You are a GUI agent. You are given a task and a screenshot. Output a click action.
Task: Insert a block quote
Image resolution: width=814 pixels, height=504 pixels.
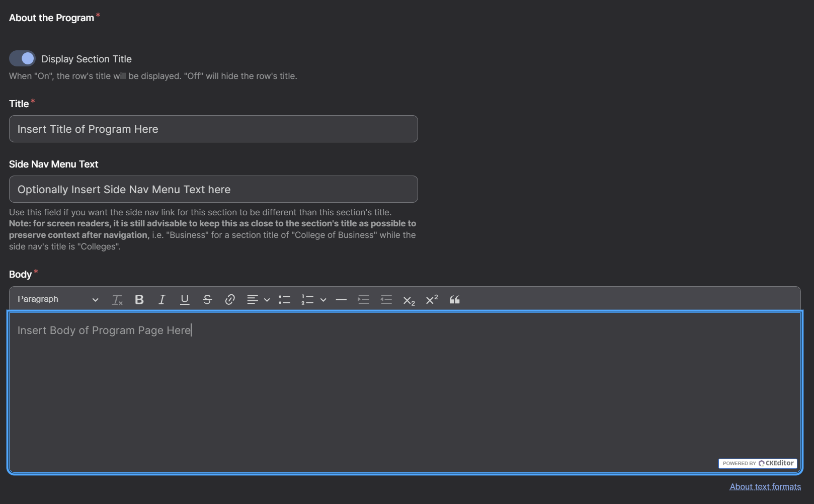pyautogui.click(x=454, y=300)
